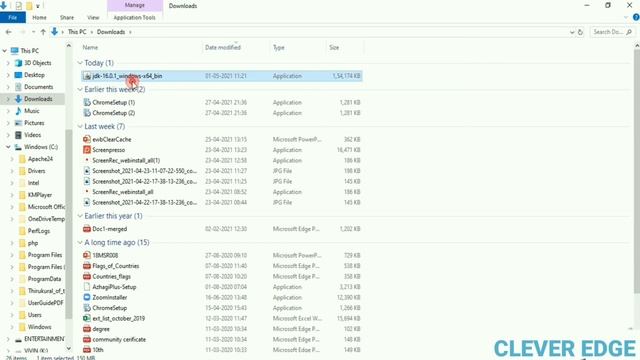Open the Application Tools tab

tap(135, 18)
